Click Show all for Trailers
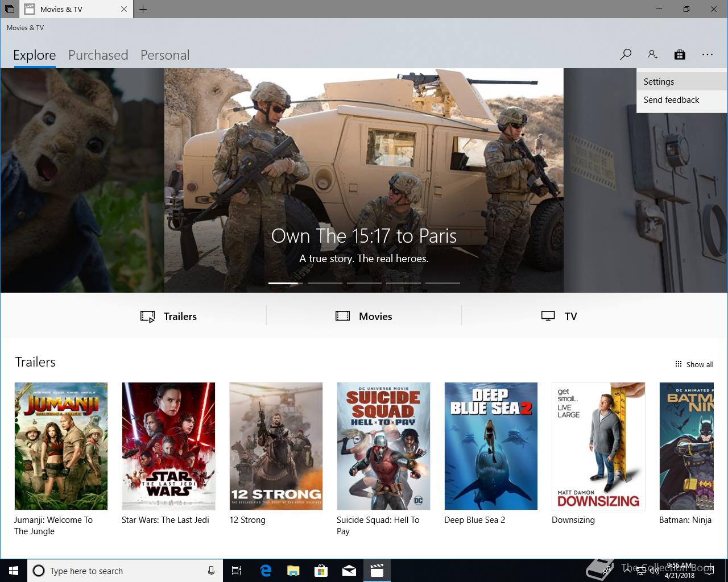The height and width of the screenshot is (582, 728). point(694,364)
